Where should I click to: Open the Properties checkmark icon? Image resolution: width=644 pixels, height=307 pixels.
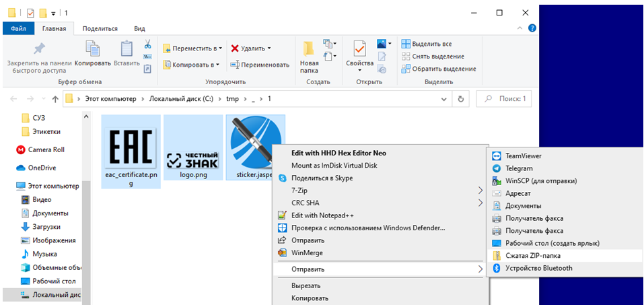tap(359, 49)
